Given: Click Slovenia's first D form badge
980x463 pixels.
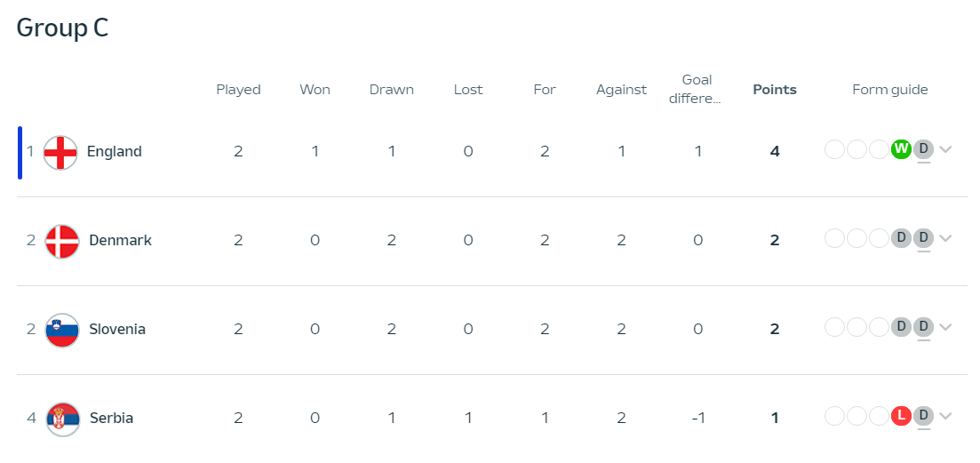Looking at the screenshot, I should click(x=901, y=327).
